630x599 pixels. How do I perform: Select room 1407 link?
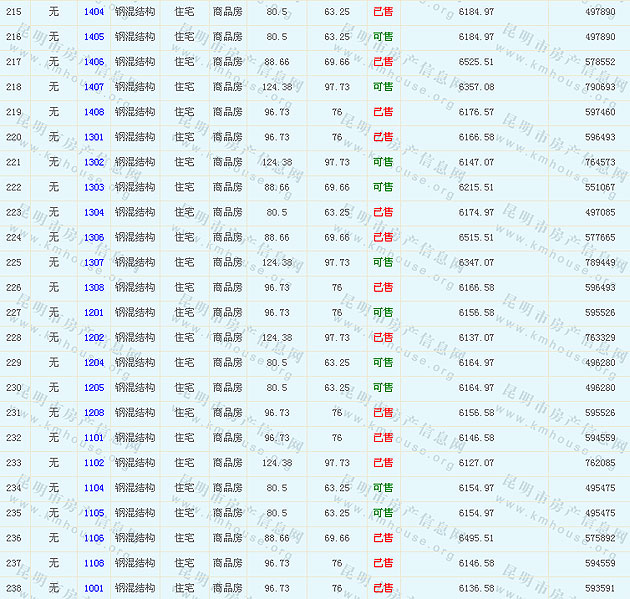93,87
